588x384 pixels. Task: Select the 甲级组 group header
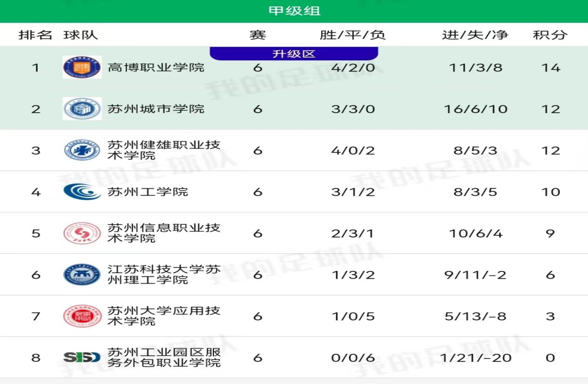click(294, 11)
